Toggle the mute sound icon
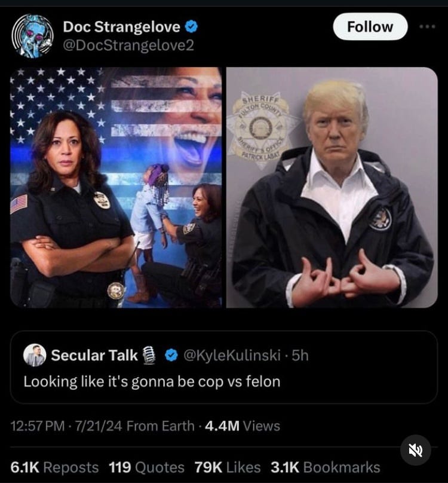The height and width of the screenshot is (483, 448). pos(415,450)
